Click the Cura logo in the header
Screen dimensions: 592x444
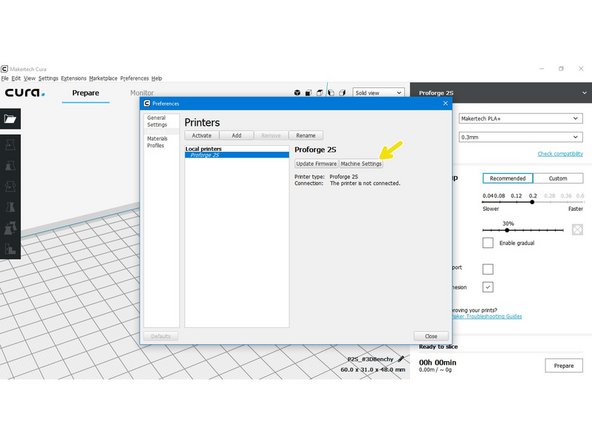tap(25, 93)
